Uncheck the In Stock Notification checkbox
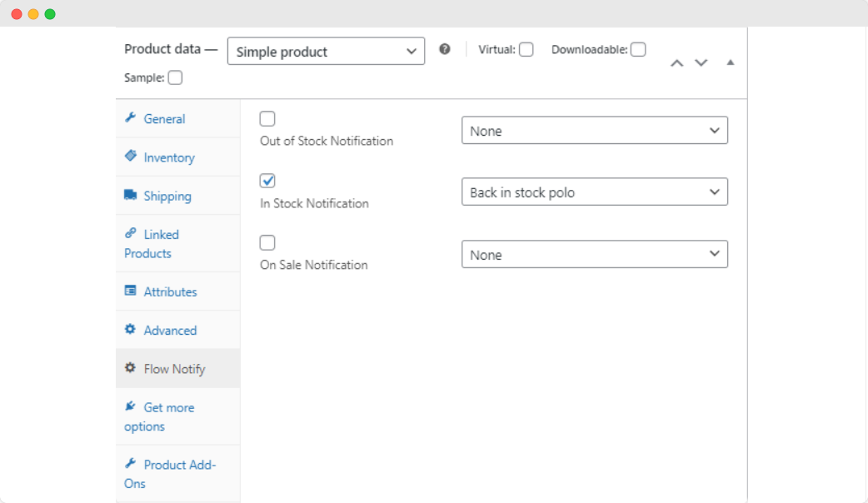The width and height of the screenshot is (868, 503). click(267, 180)
